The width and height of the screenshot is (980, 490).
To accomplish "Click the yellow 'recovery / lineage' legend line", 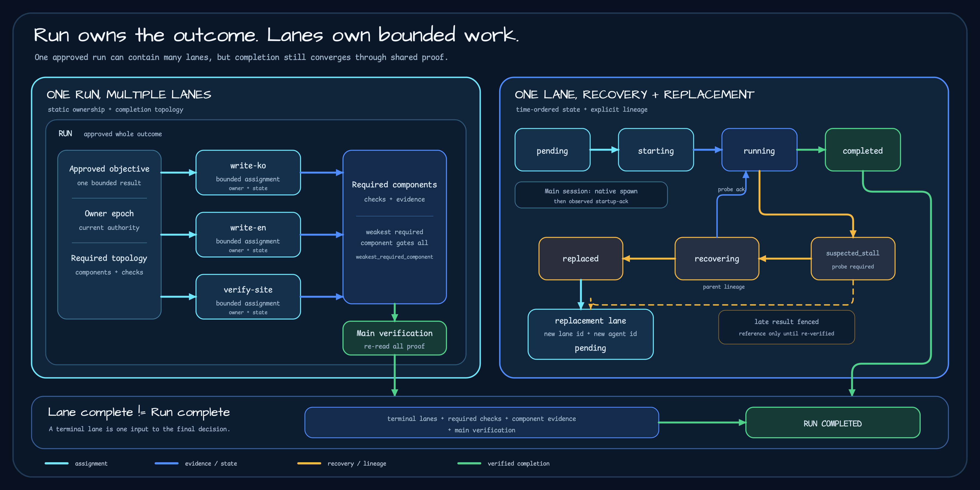I will (x=309, y=463).
